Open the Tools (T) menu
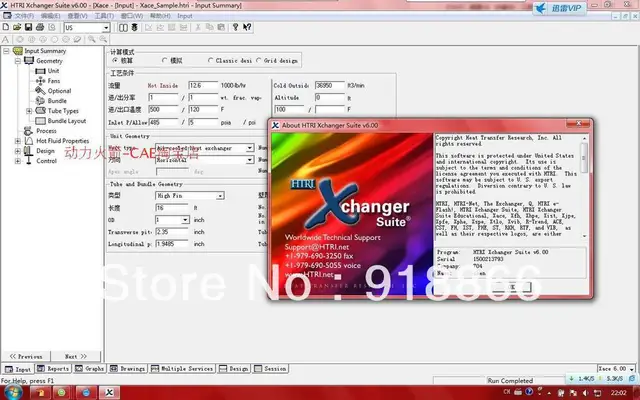Image resolution: width=640 pixels, height=400 pixels. coord(104,16)
